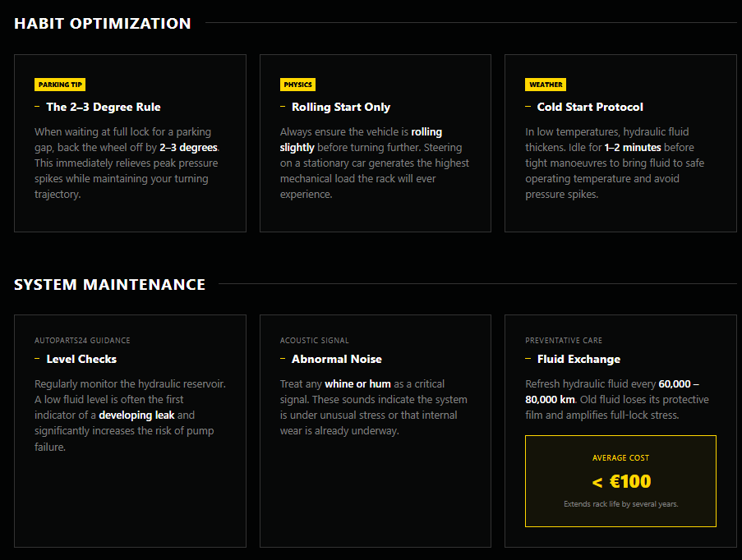Click the PREVENTATIVE CARE label

564,340
